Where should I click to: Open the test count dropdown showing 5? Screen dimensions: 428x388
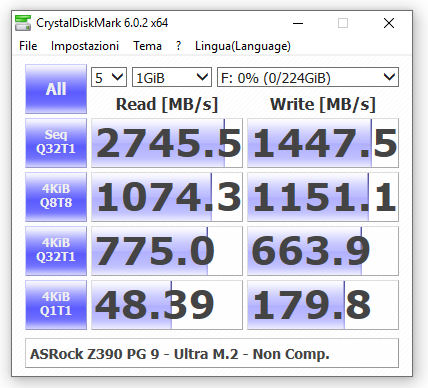(x=109, y=77)
